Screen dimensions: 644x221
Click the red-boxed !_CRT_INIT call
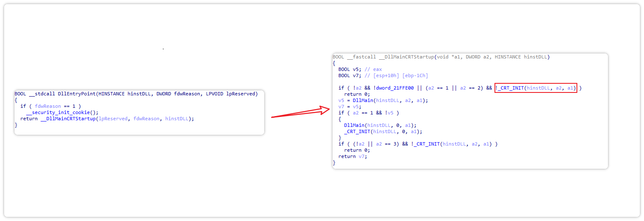(535, 88)
